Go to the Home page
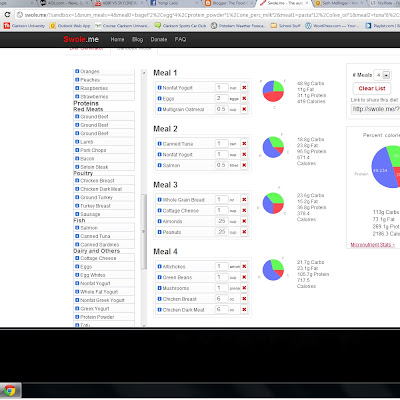 [117, 39]
